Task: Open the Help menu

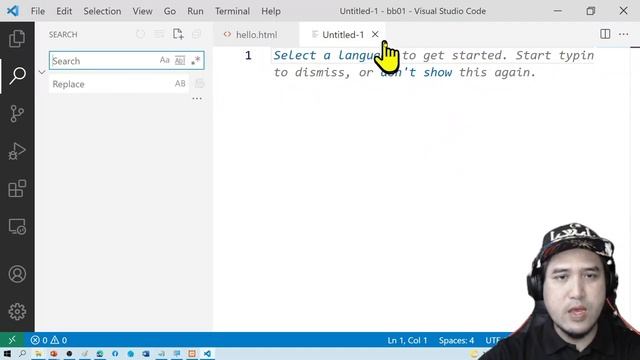Action: tap(271, 11)
